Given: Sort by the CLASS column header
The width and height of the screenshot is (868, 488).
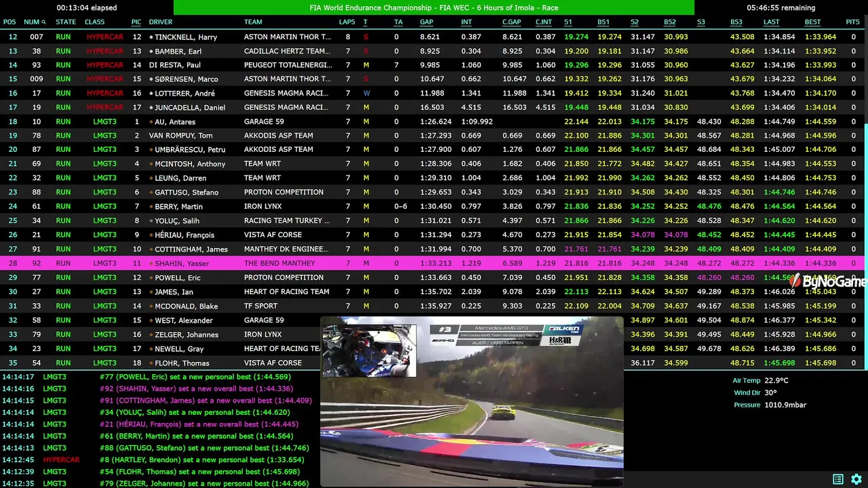Looking at the screenshot, I should click(x=95, y=22).
